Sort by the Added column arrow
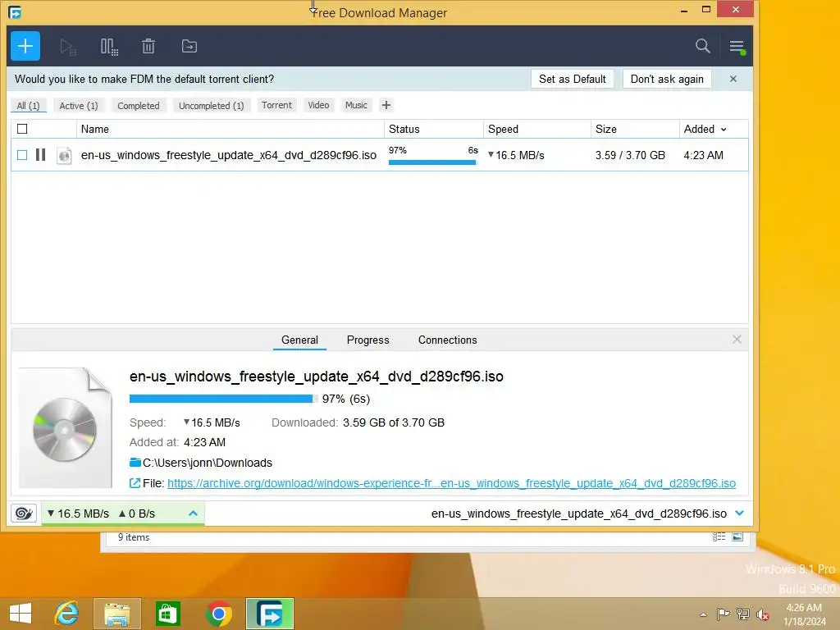Screen dimensions: 840x630 point(724,130)
